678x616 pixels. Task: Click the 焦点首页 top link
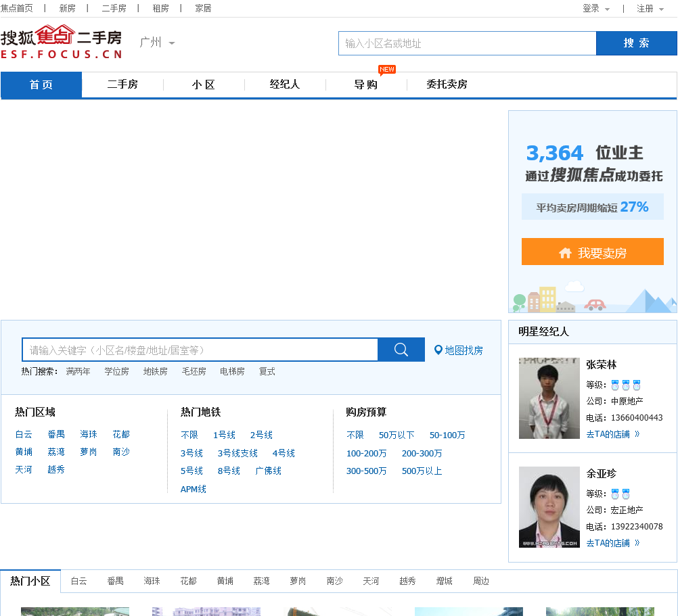tap(16, 9)
